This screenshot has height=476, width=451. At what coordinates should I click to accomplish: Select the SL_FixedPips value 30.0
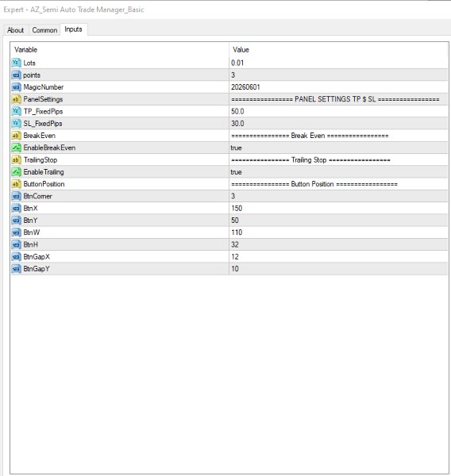[237, 124]
